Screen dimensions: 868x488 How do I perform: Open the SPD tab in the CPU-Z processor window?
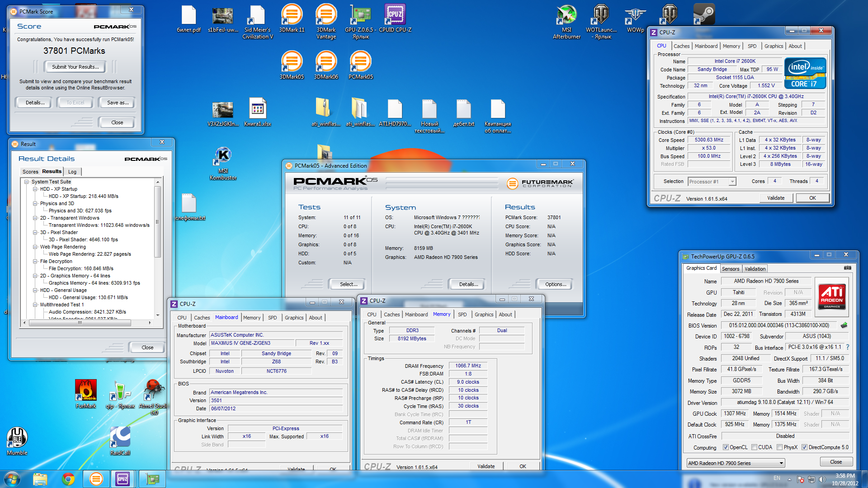(x=752, y=46)
